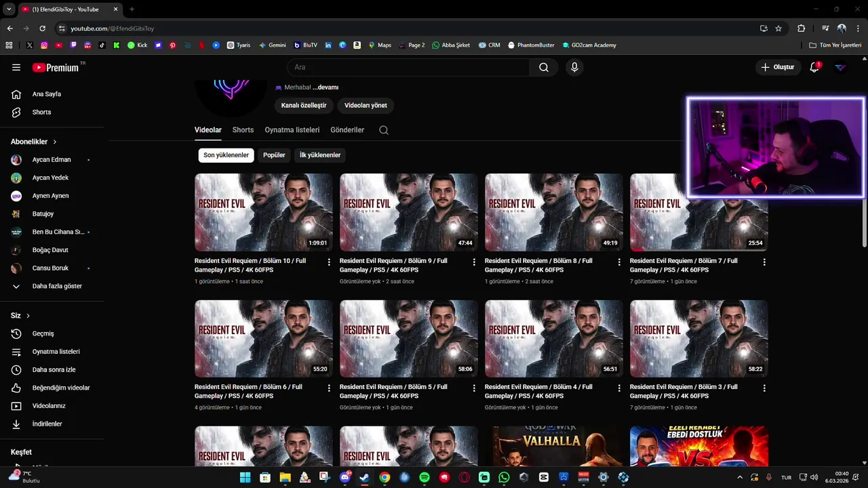Bookmark this page with the star icon
Image resolution: width=868 pixels, height=488 pixels.
(778, 28)
